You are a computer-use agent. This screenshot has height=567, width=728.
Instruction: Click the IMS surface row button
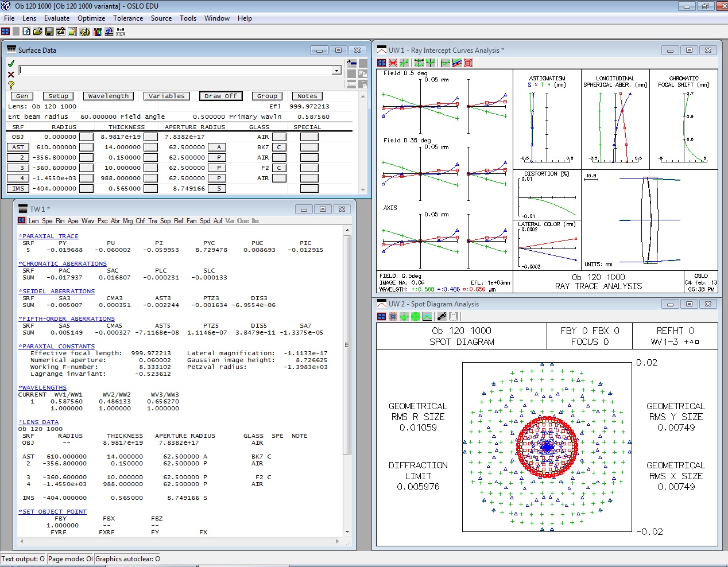click(x=18, y=188)
